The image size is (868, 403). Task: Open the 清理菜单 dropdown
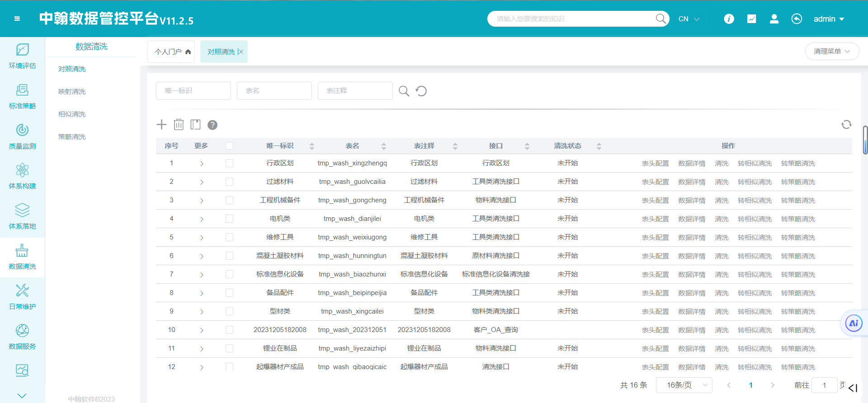pos(832,52)
